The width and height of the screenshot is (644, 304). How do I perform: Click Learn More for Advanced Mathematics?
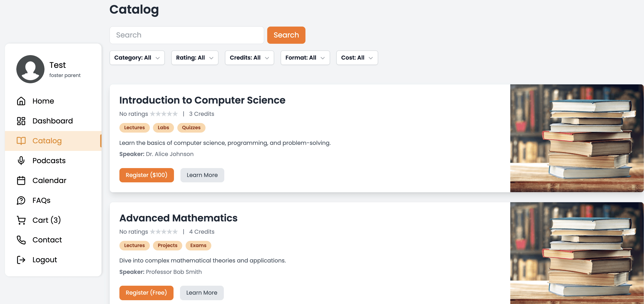(x=201, y=293)
